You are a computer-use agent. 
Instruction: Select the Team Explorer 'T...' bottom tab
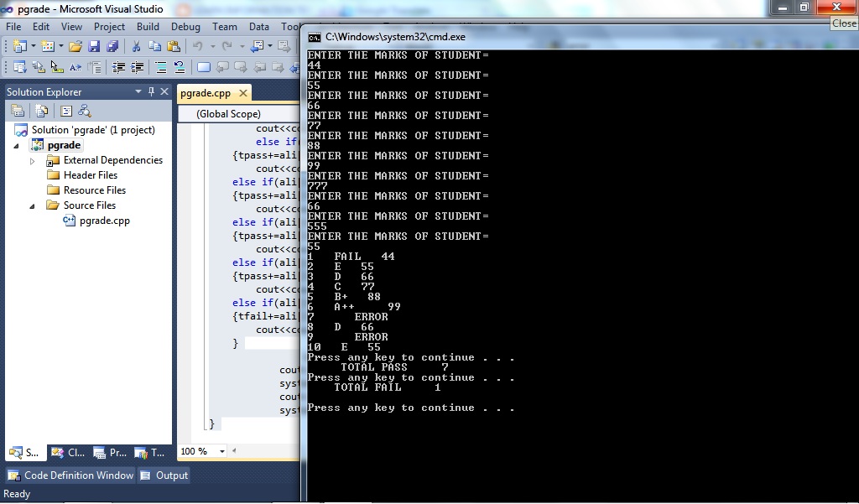coord(149,453)
